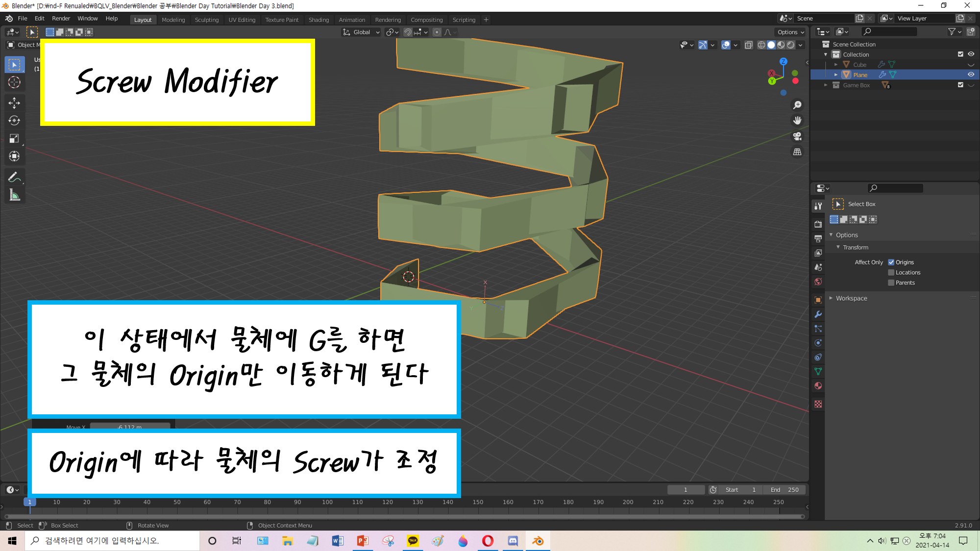980x551 pixels.
Task: Click the viewport Options button
Action: pyautogui.click(x=790, y=32)
